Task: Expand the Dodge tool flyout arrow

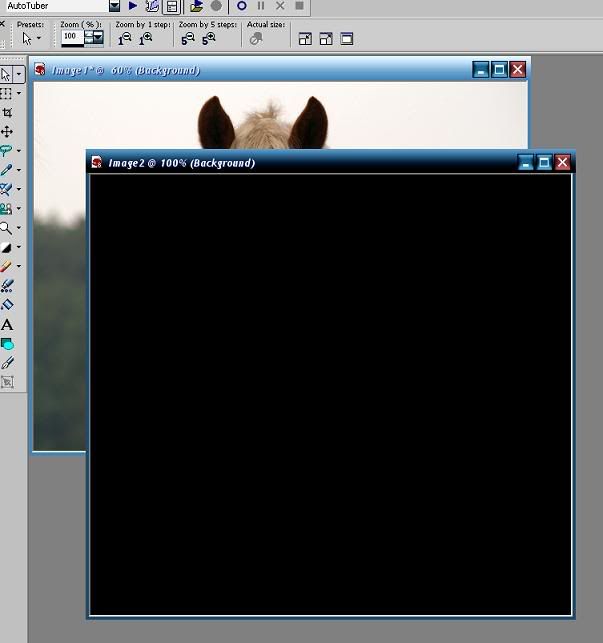Action: pos(19,228)
